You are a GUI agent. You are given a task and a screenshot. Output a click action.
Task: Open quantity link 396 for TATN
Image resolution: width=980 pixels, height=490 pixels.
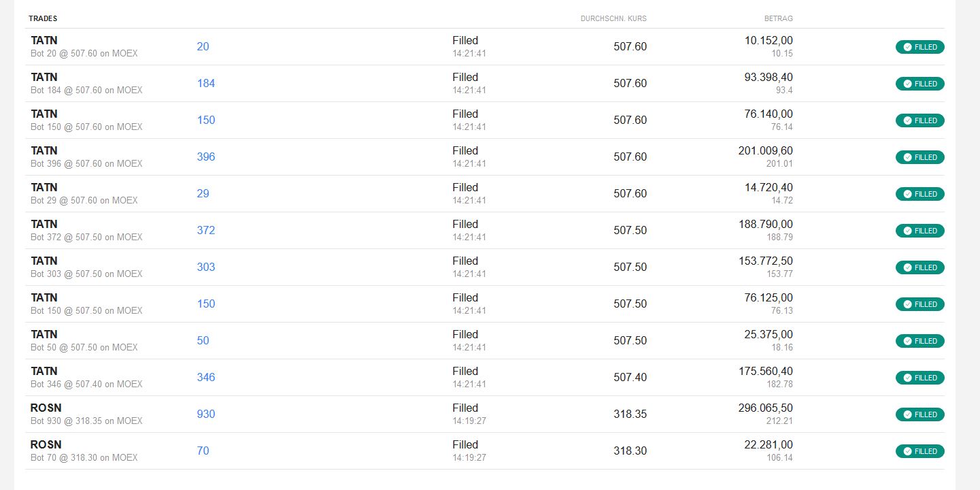tap(205, 157)
